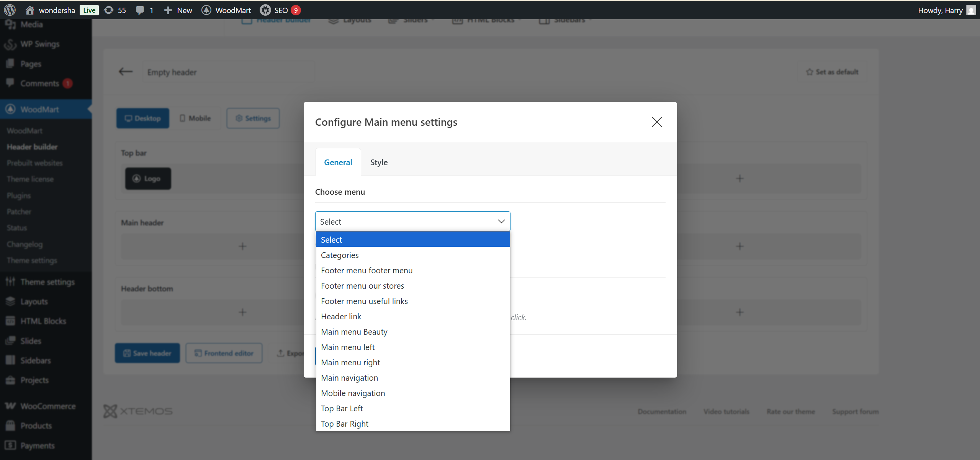Viewport: 980px width, 460px height.
Task: Choose Categories option in the menu list
Action: point(340,255)
